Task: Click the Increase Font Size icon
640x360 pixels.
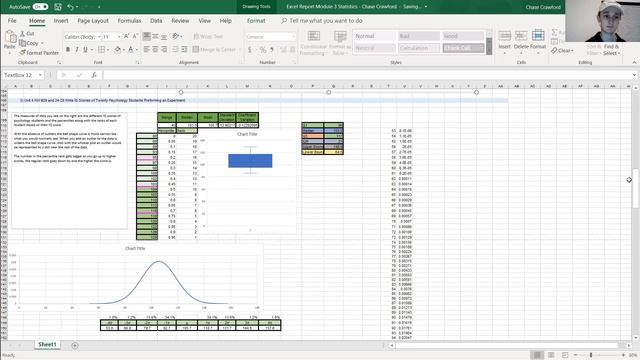Action: click(x=127, y=36)
